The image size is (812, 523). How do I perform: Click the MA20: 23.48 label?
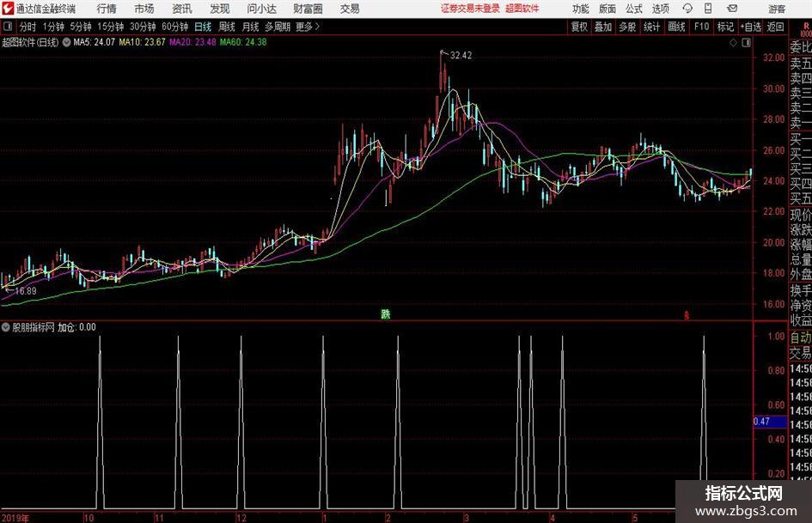[192, 42]
